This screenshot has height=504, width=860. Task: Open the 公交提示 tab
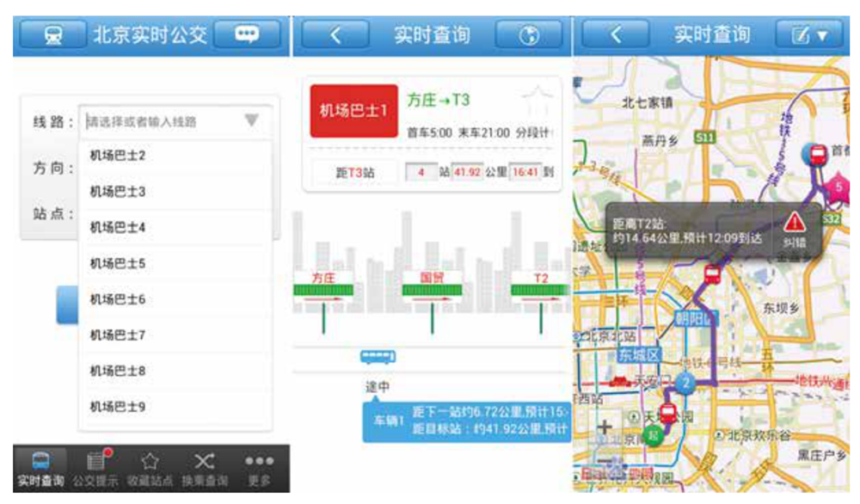click(95, 469)
